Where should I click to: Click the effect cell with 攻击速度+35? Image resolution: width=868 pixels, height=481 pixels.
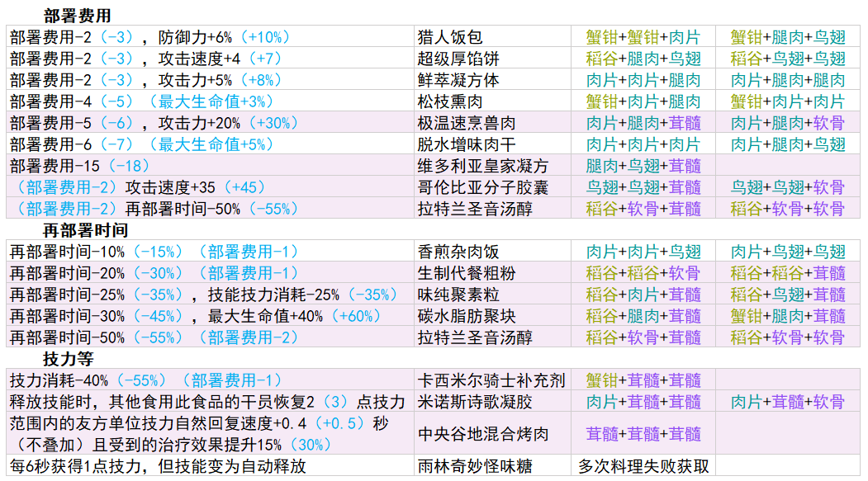210,187
